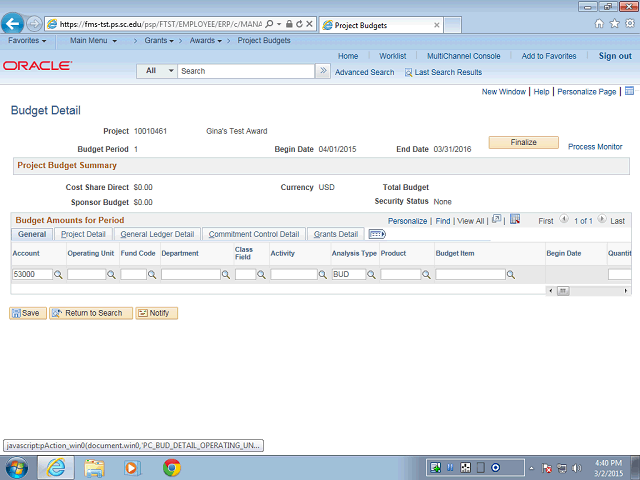Click the Windows Start button

tap(17, 468)
